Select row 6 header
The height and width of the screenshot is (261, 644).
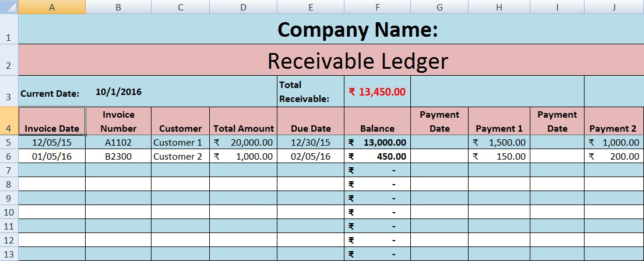click(9, 156)
